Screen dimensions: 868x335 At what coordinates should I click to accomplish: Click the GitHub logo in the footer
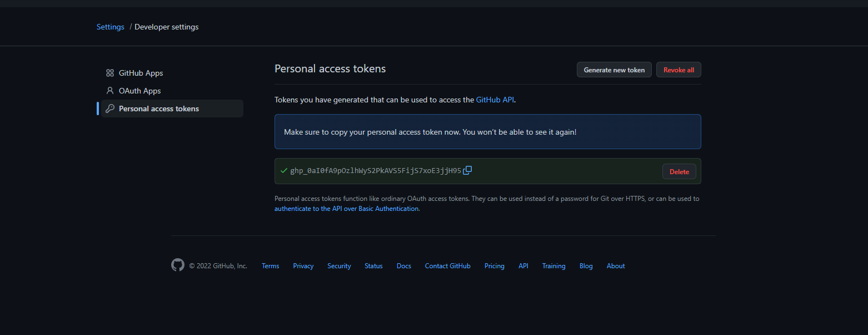click(178, 265)
